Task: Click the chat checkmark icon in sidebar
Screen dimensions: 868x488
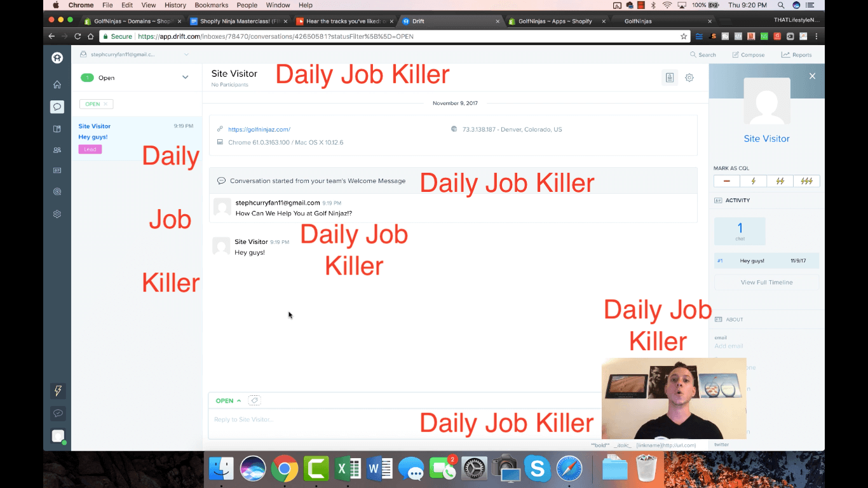Action: tap(58, 413)
